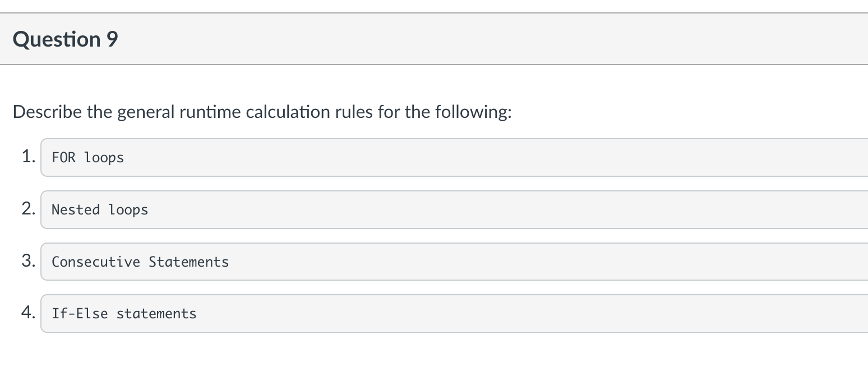868x375 pixels.
Task: Click the word "If-Else" in item four
Action: (80, 313)
